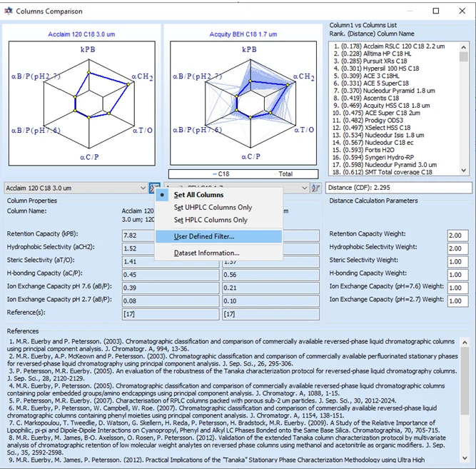Click the Acquity BEH C18 radar chart
Viewport: 476px width, 469px height.
(x=243, y=103)
